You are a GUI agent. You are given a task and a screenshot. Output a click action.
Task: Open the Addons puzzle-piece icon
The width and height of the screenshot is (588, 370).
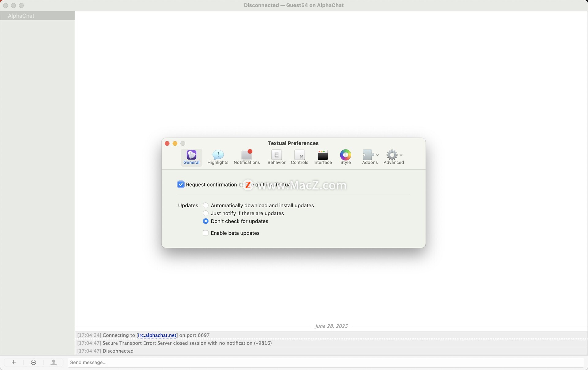[368, 155]
